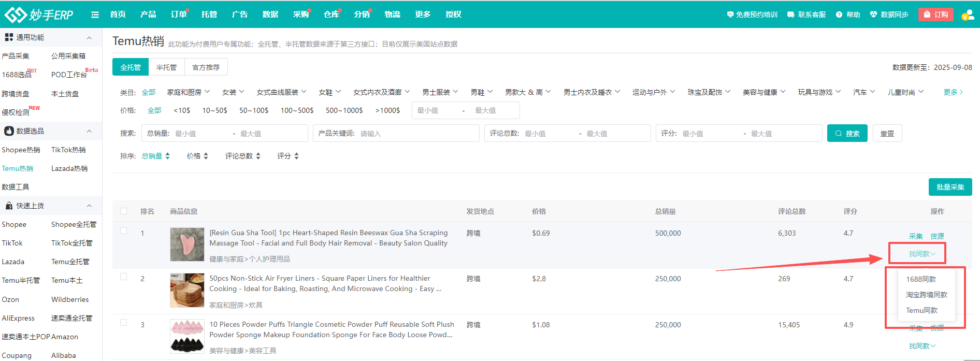Open the 产品 top menu
This screenshot has height=361, width=980.
148,15
